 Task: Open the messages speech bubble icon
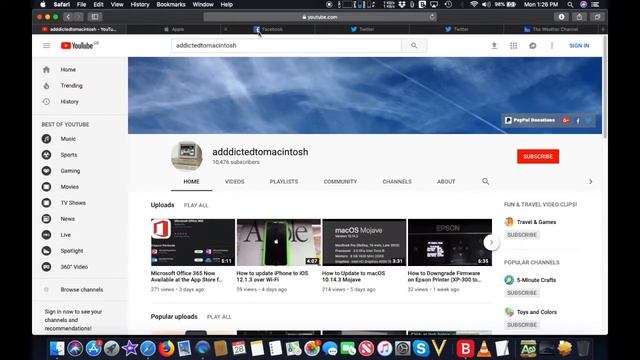point(533,45)
